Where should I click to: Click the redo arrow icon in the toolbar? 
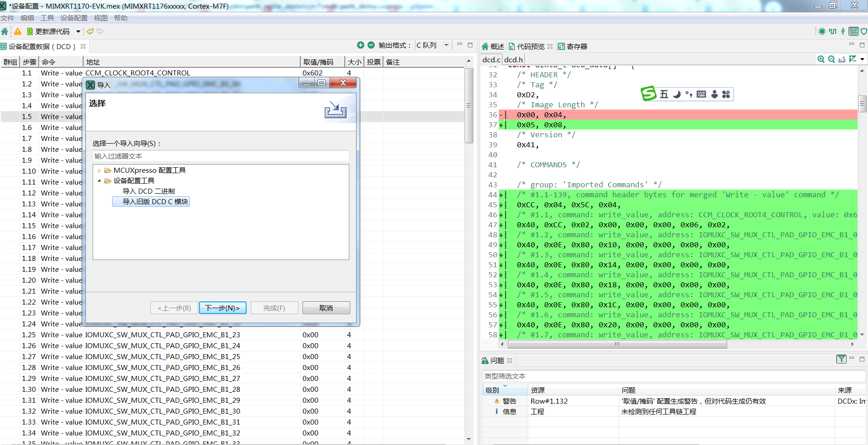(x=100, y=31)
